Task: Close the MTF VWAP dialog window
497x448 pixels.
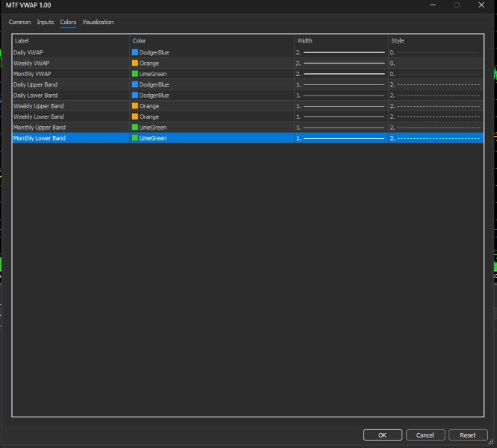Action: [x=481, y=5]
